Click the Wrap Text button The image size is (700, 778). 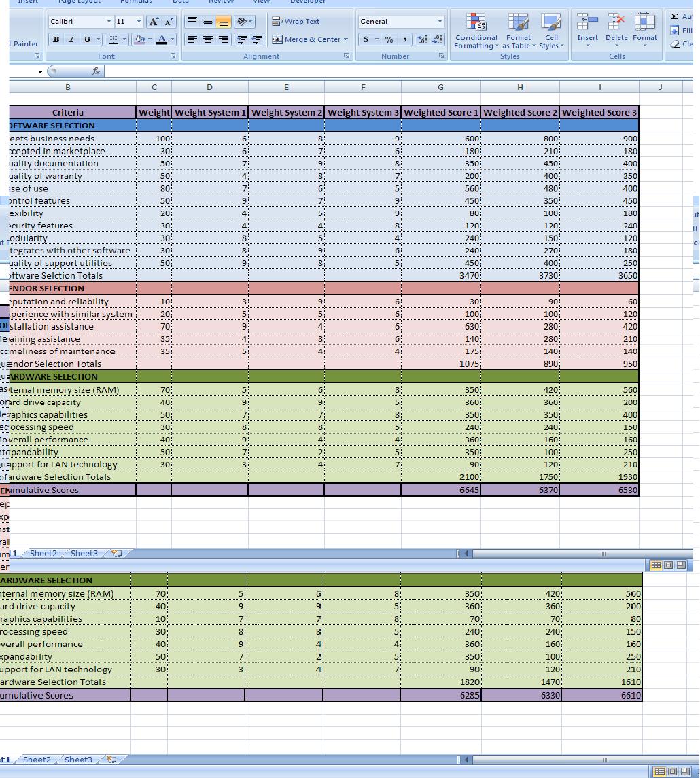point(296,21)
